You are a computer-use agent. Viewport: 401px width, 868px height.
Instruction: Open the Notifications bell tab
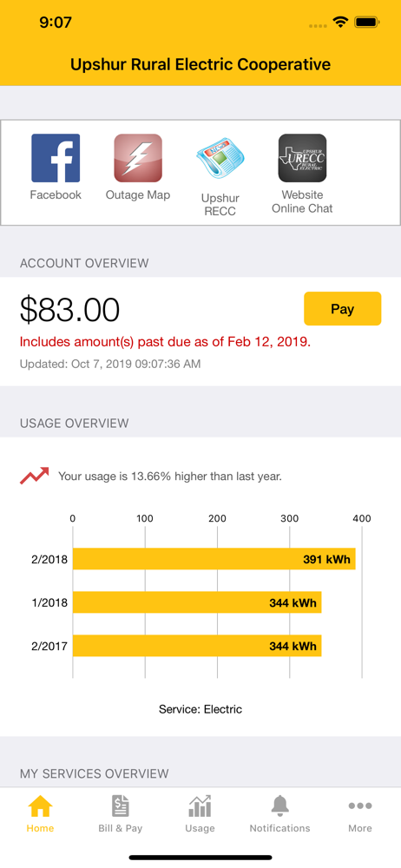279,814
